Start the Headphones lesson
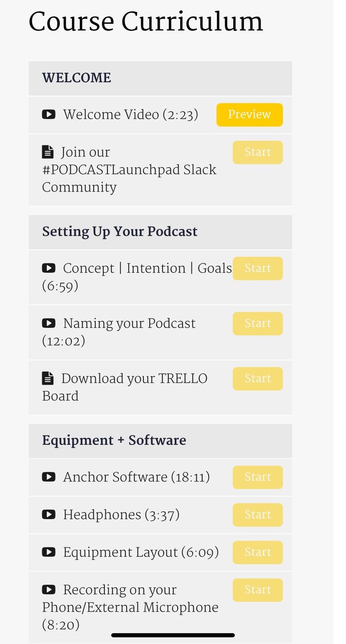This screenshot has height=644, width=346. (x=258, y=515)
